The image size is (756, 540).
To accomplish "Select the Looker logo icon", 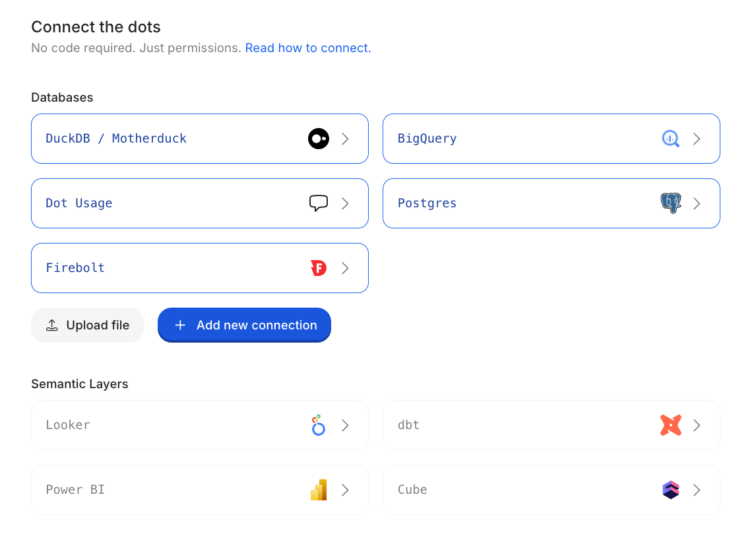I will [318, 425].
